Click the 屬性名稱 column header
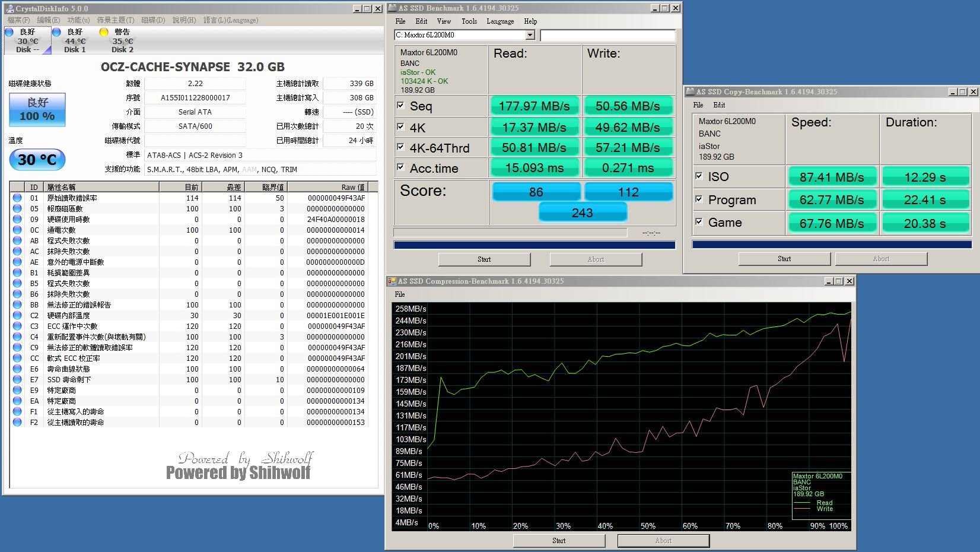Image resolution: width=980 pixels, height=552 pixels. click(101, 187)
